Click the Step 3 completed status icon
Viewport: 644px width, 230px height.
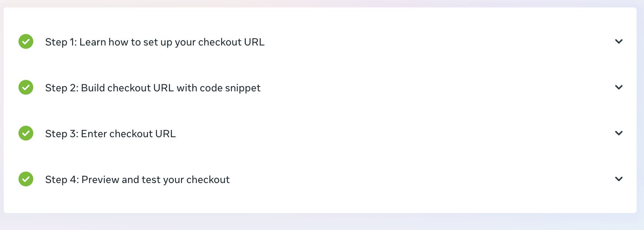coord(26,133)
